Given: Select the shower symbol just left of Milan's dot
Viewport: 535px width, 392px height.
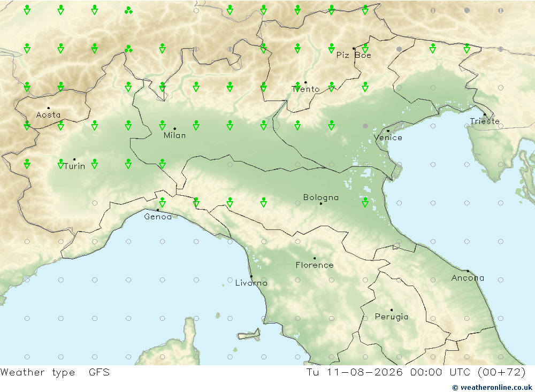Looking at the screenshot, I should click(163, 126).
